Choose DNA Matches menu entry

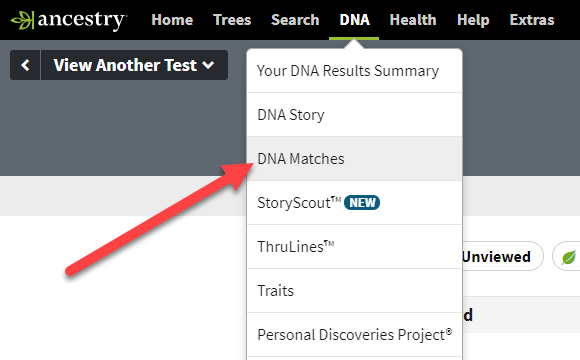click(354, 159)
